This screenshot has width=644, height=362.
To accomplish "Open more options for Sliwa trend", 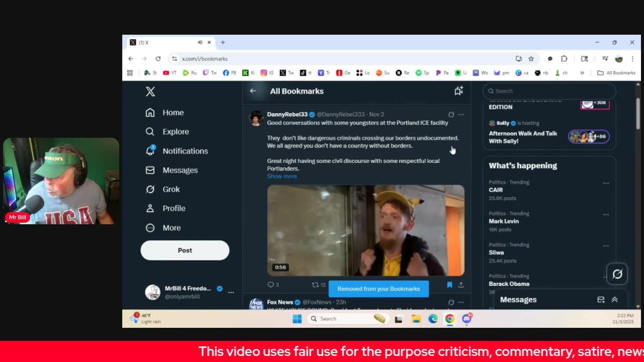I will tap(606, 246).
